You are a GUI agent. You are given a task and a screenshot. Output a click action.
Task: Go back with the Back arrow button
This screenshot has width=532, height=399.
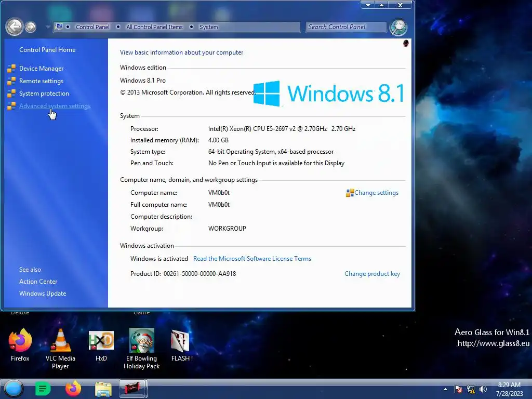click(x=14, y=27)
